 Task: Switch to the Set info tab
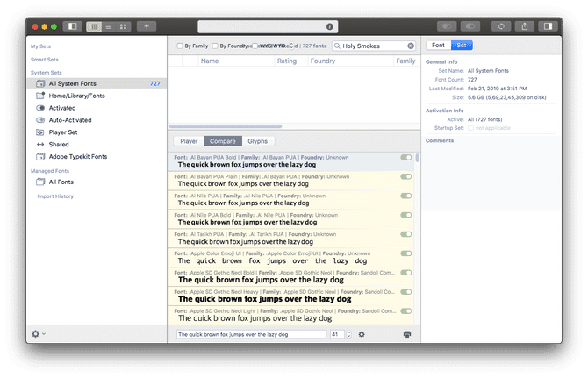tap(462, 46)
